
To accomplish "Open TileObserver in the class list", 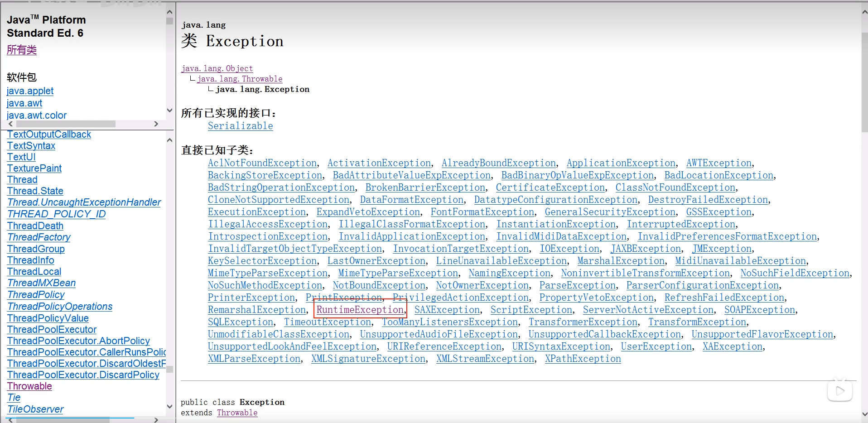I will [35, 409].
